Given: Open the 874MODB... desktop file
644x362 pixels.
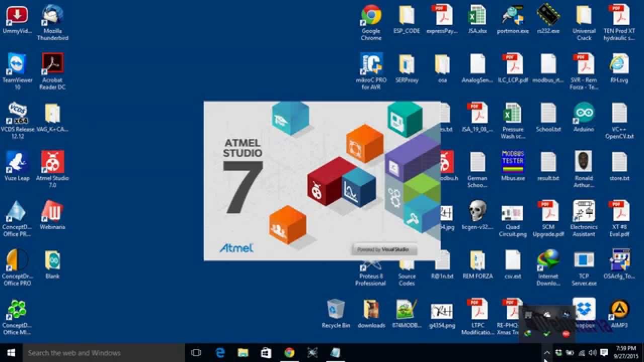Looking at the screenshot, I should (407, 314).
